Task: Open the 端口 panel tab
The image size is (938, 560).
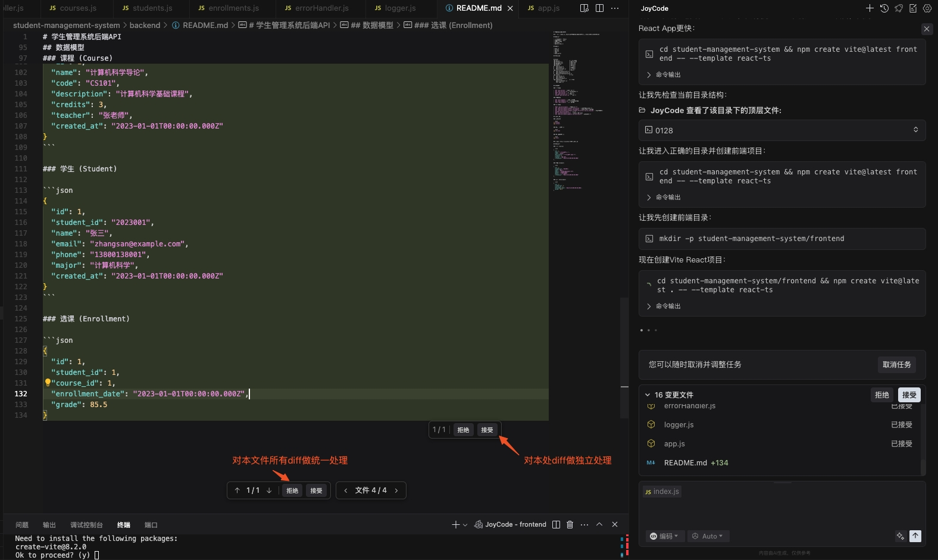Action: pos(151,525)
